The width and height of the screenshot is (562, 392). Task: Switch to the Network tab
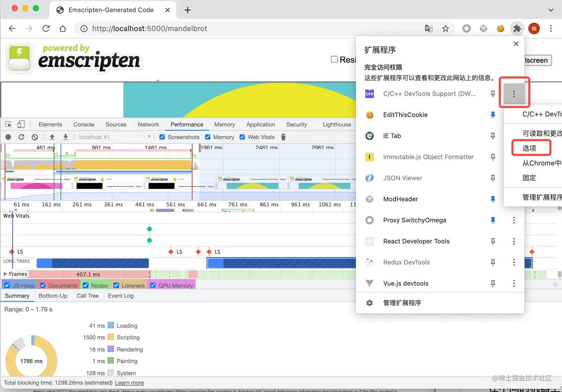coord(148,124)
